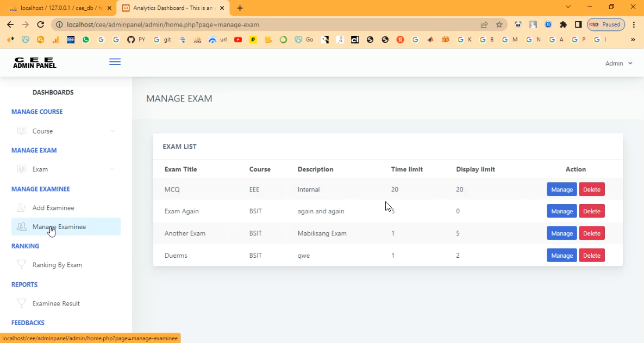Open Manage Examinee in sidebar

coord(59,227)
